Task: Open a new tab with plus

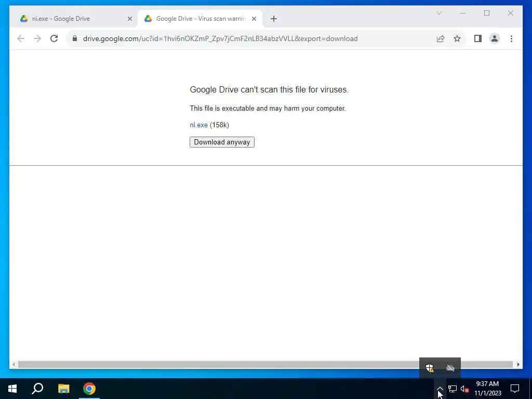Action: (273, 19)
